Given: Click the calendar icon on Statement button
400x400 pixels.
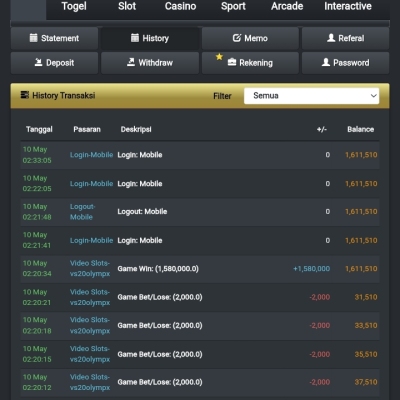Looking at the screenshot, I should [x=34, y=38].
